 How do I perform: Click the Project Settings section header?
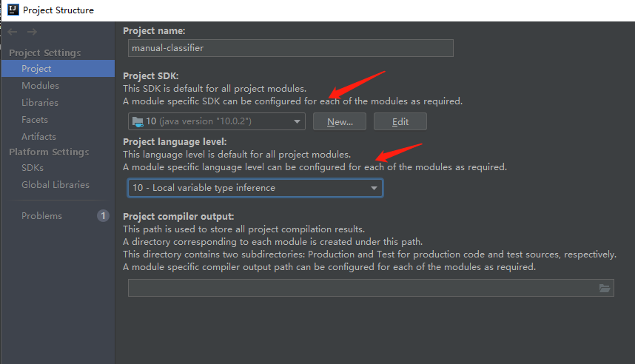(x=45, y=53)
